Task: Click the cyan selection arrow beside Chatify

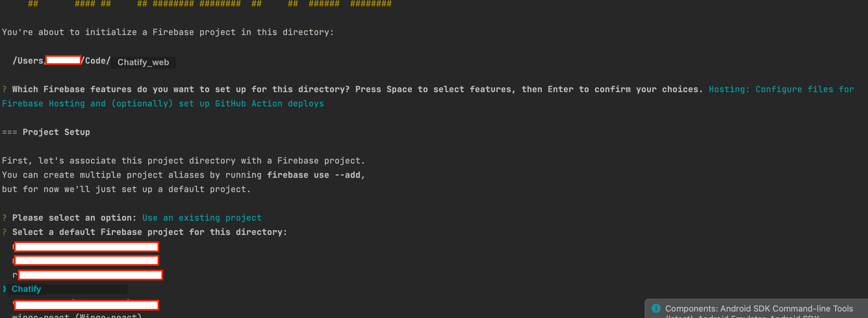Action: click(x=4, y=289)
